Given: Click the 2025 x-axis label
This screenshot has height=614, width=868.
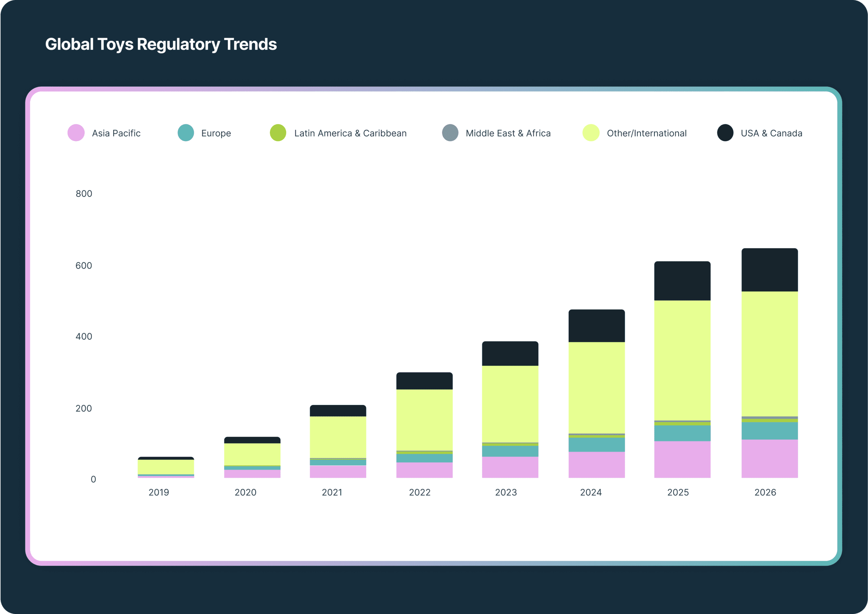Looking at the screenshot, I should 678,492.
